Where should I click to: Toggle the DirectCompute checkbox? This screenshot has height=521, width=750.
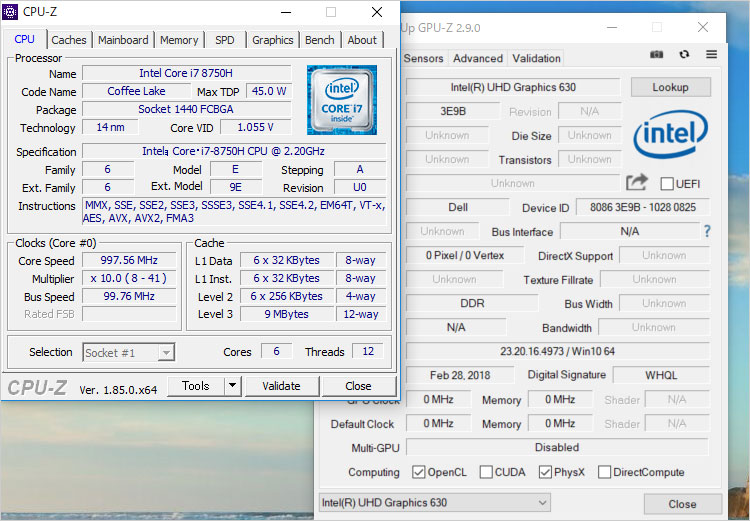604,472
